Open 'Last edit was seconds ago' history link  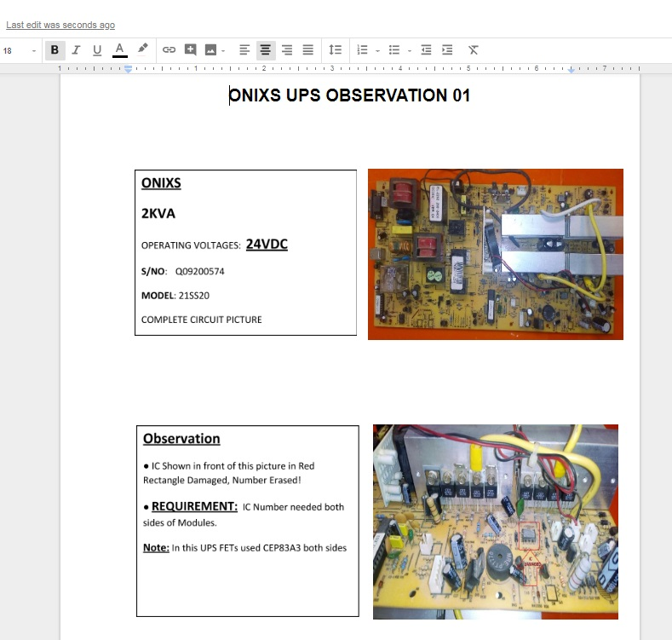60,25
